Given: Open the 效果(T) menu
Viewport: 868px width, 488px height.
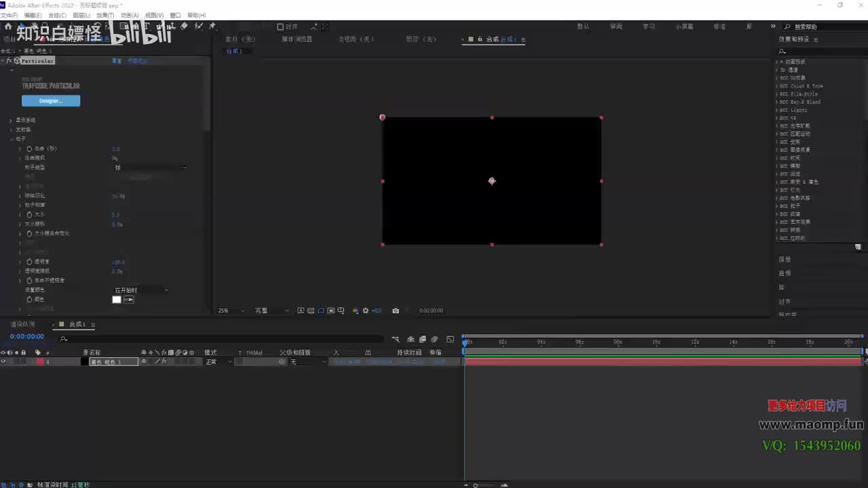Looking at the screenshot, I should coord(105,15).
